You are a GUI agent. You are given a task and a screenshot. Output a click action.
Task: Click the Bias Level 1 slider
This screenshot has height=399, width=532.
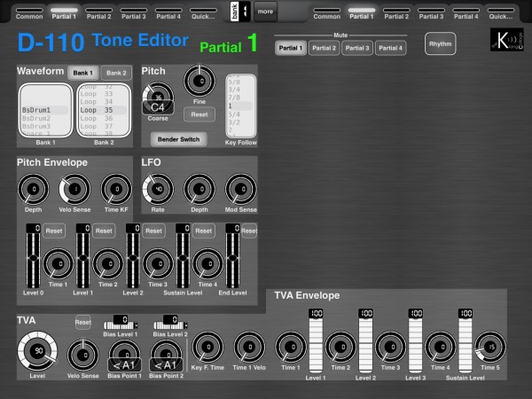[x=121, y=323]
